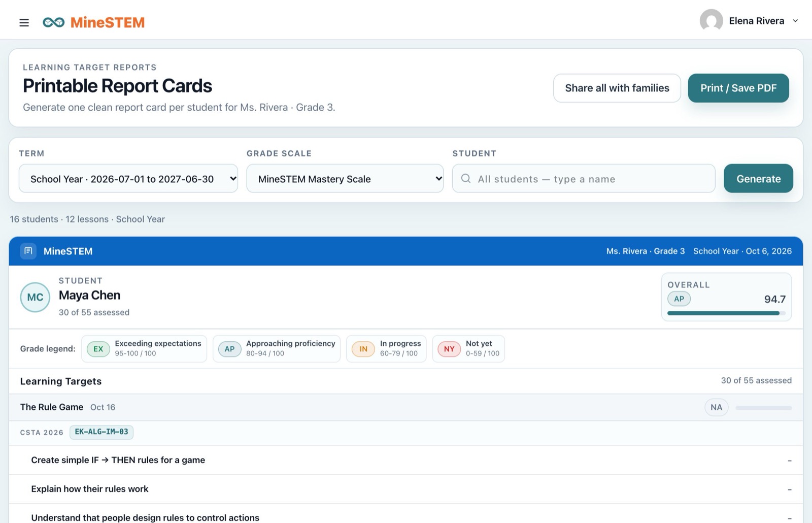Click the NA badge on The Rule Game row
This screenshot has height=523, width=812.
[716, 407]
